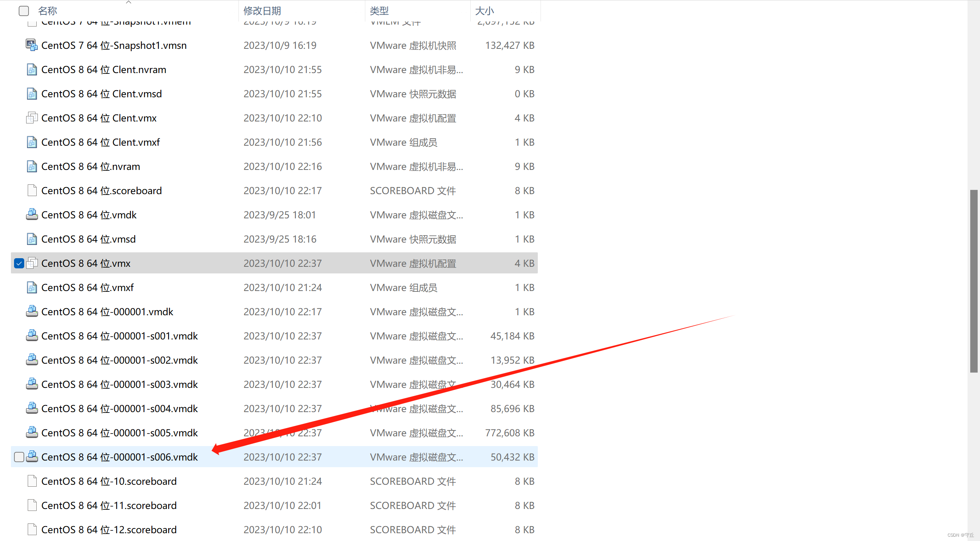Click the blank icon of CentOS 8 64 位.scoreboard
The width and height of the screenshot is (980, 541).
(32, 191)
